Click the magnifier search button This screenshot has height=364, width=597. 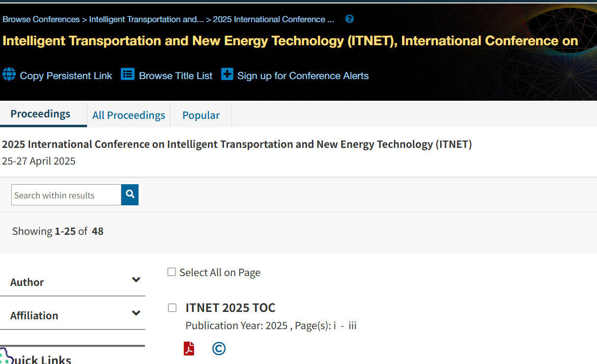(x=130, y=195)
